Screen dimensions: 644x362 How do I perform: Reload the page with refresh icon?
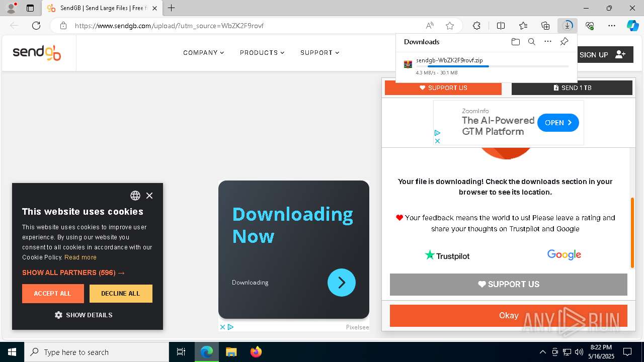point(36,26)
